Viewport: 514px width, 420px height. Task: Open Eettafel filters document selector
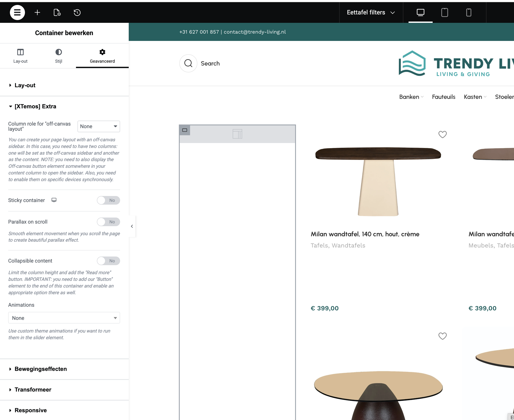coord(370,12)
